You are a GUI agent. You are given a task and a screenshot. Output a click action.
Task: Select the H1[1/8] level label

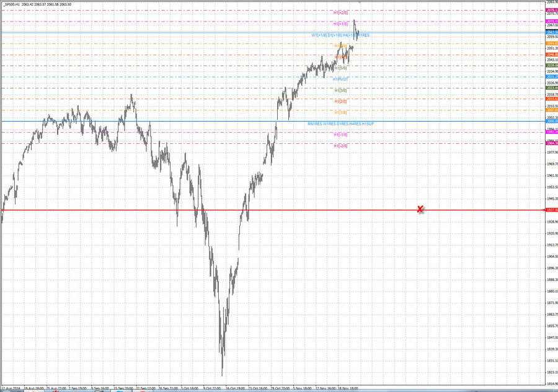(x=340, y=112)
